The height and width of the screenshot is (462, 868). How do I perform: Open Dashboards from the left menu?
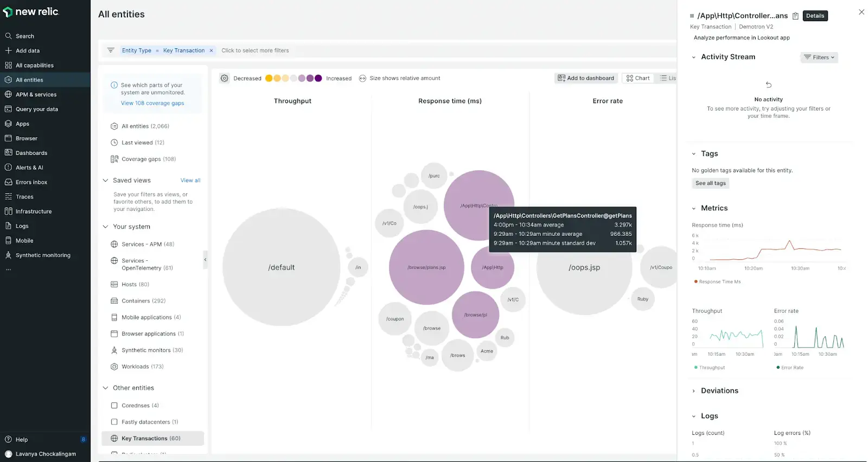point(31,153)
